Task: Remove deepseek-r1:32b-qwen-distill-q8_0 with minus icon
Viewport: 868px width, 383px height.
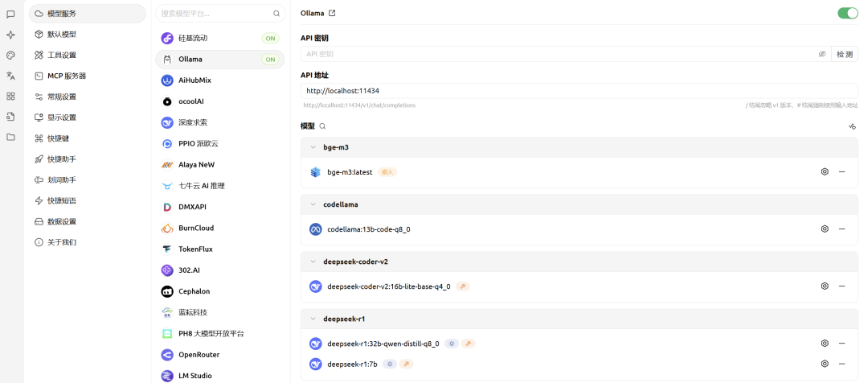Action: point(842,343)
